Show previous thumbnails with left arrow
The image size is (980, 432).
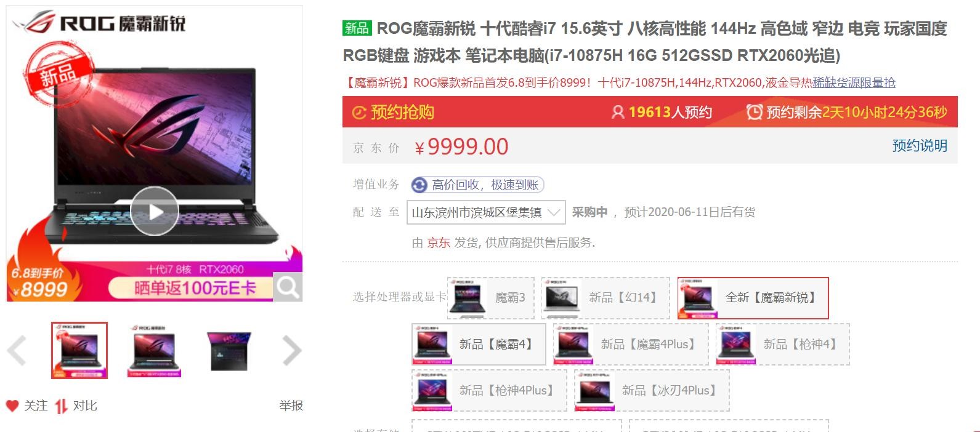[x=17, y=351]
